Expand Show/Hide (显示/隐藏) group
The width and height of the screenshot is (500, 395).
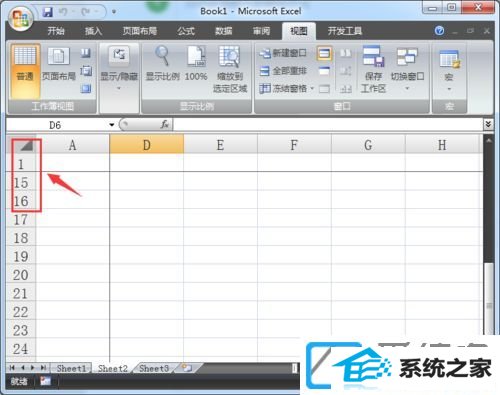(119, 69)
